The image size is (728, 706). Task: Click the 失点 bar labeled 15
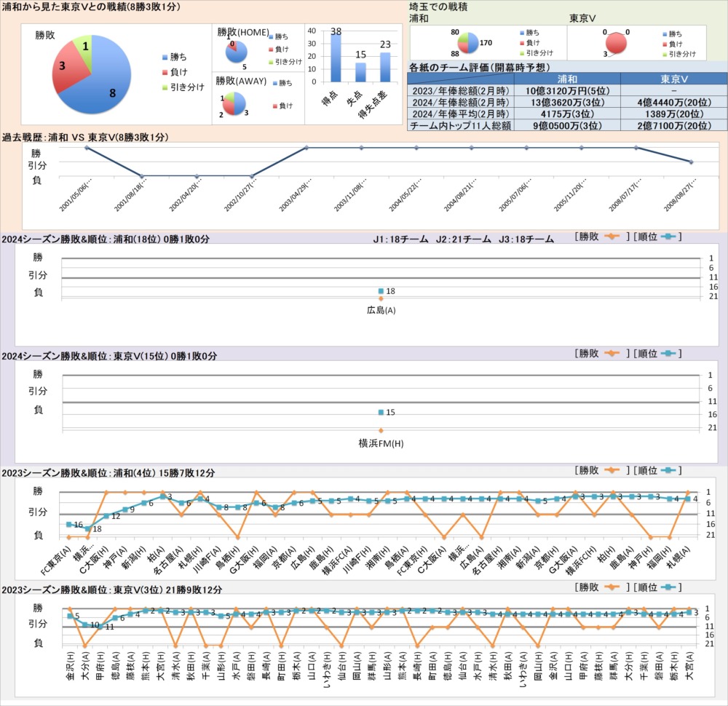[360, 72]
